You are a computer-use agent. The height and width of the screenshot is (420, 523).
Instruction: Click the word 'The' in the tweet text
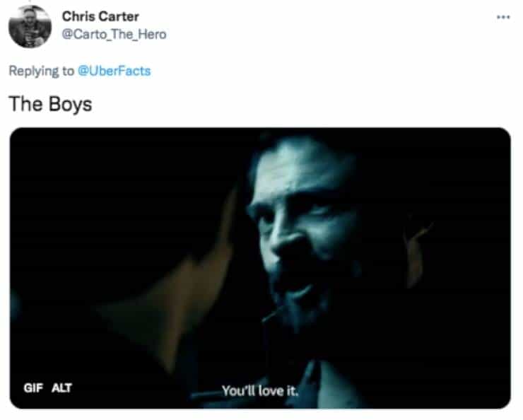click(x=26, y=104)
